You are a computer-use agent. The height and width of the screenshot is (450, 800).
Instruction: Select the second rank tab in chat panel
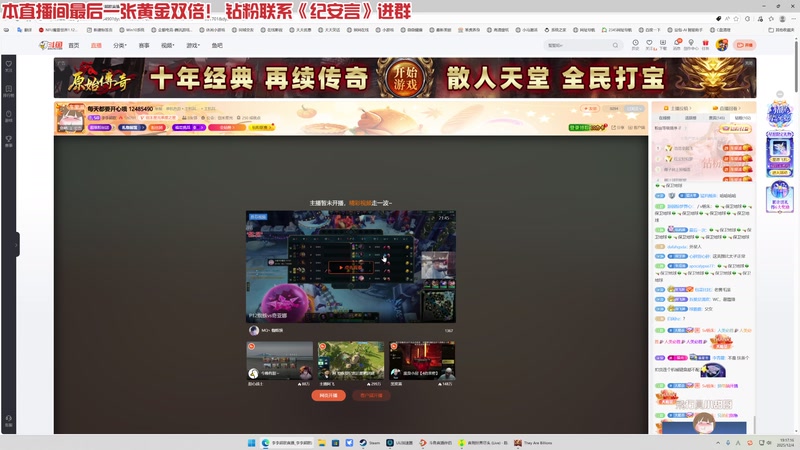[690, 118]
